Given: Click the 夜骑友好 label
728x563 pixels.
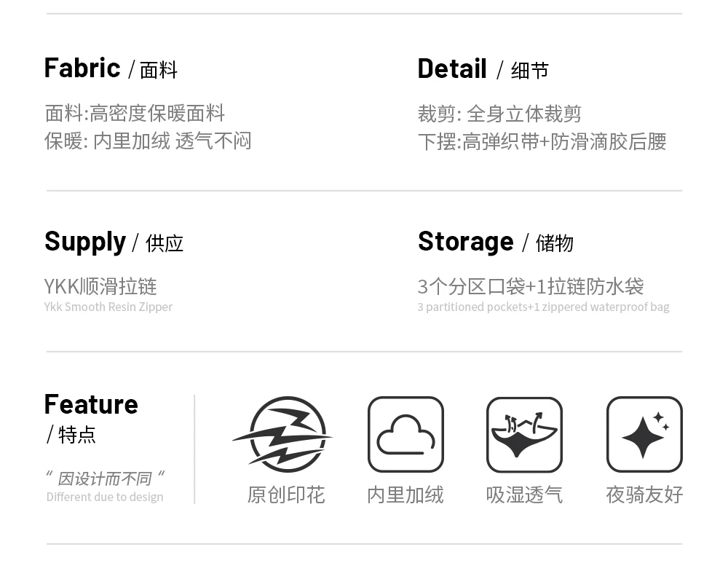Looking at the screenshot, I should (x=644, y=495).
